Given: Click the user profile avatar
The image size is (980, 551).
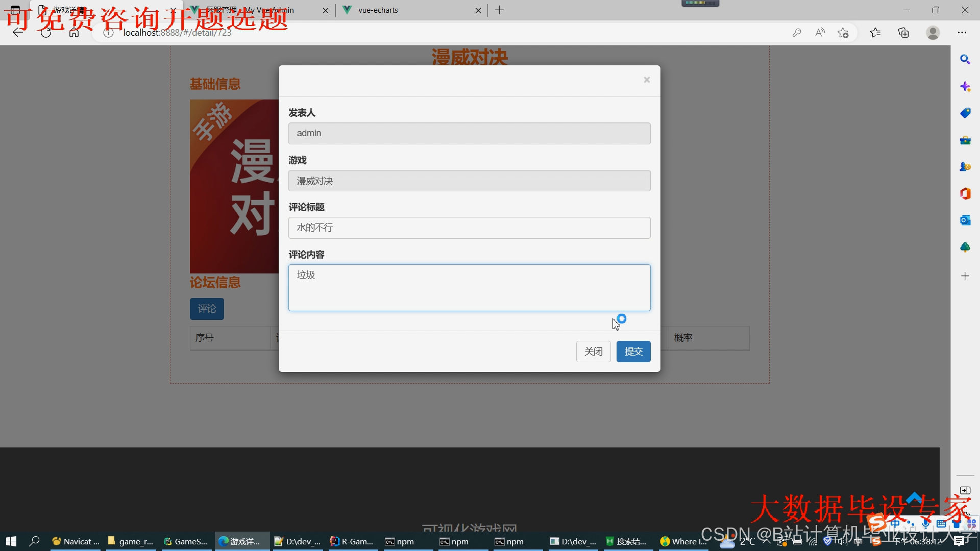Looking at the screenshot, I should tap(933, 33).
